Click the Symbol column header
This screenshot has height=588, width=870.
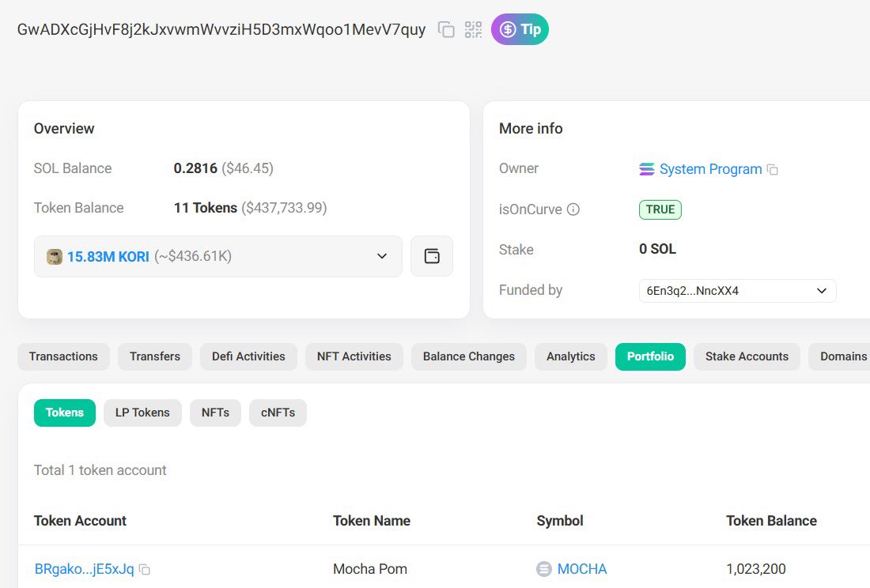click(560, 521)
